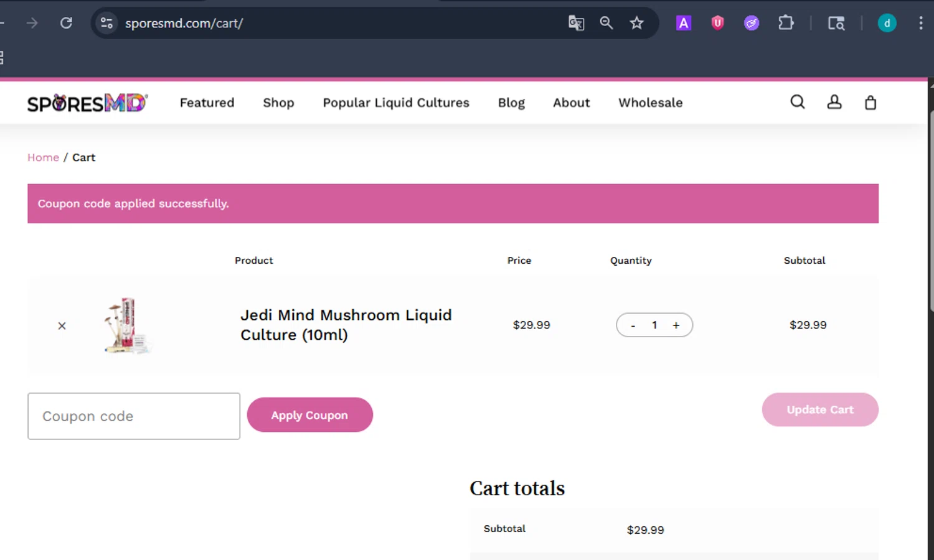Open the Chrome profile avatar 'd'
Viewport: 934px width, 560px height.
[887, 23]
